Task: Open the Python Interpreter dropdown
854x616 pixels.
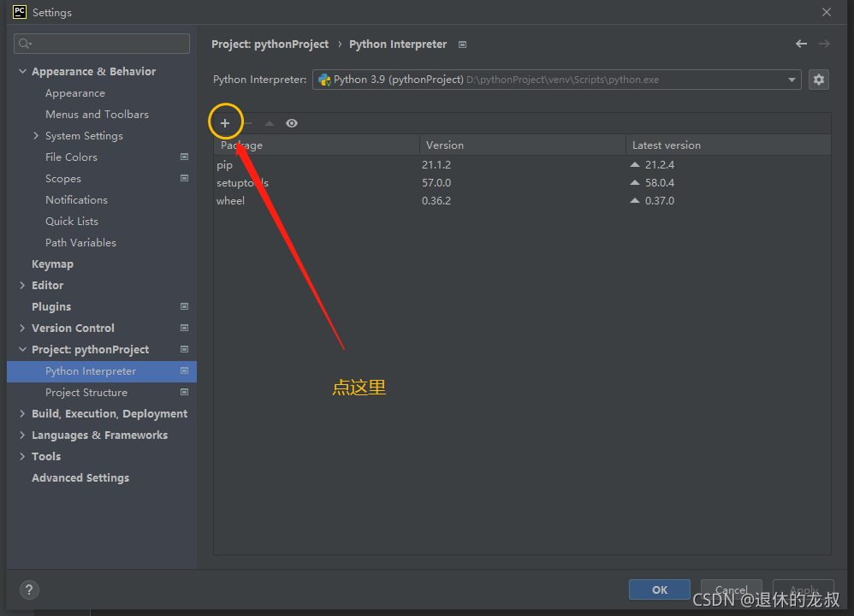Action: point(556,80)
